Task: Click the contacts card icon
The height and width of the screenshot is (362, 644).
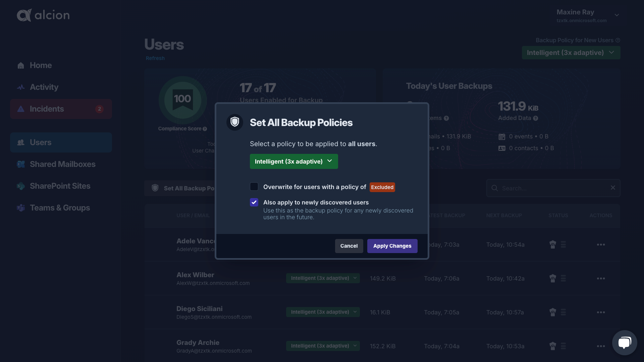Action: [x=502, y=148]
